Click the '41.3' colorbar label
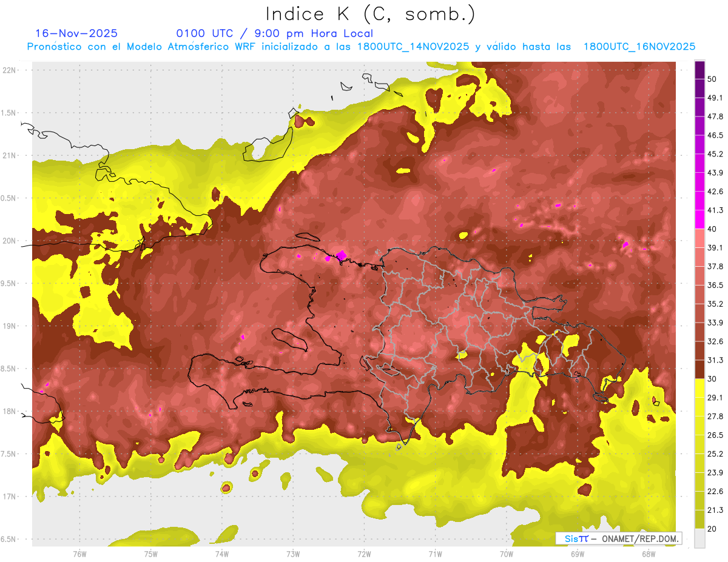The image size is (728, 562). [715, 210]
